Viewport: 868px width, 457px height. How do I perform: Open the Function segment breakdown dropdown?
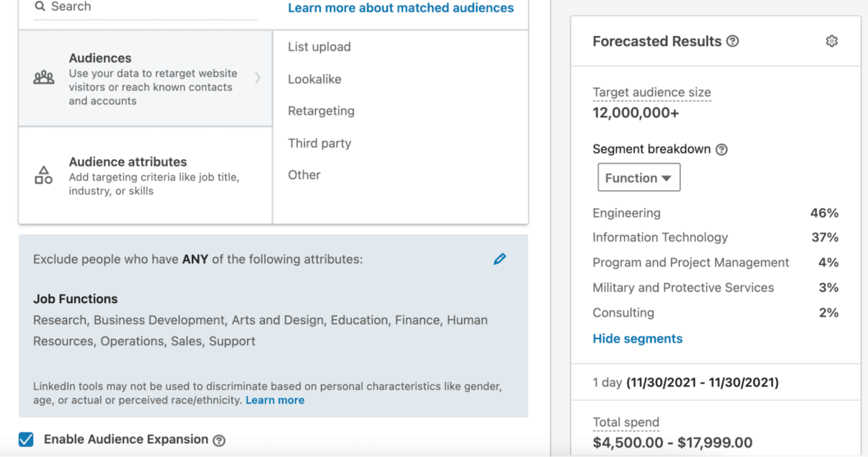tap(638, 177)
